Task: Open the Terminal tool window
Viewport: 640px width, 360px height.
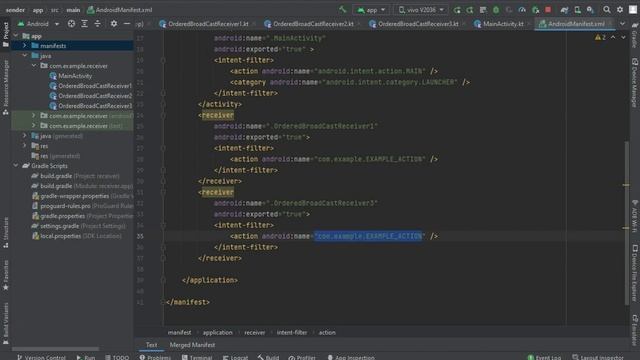Action: coord(197,357)
